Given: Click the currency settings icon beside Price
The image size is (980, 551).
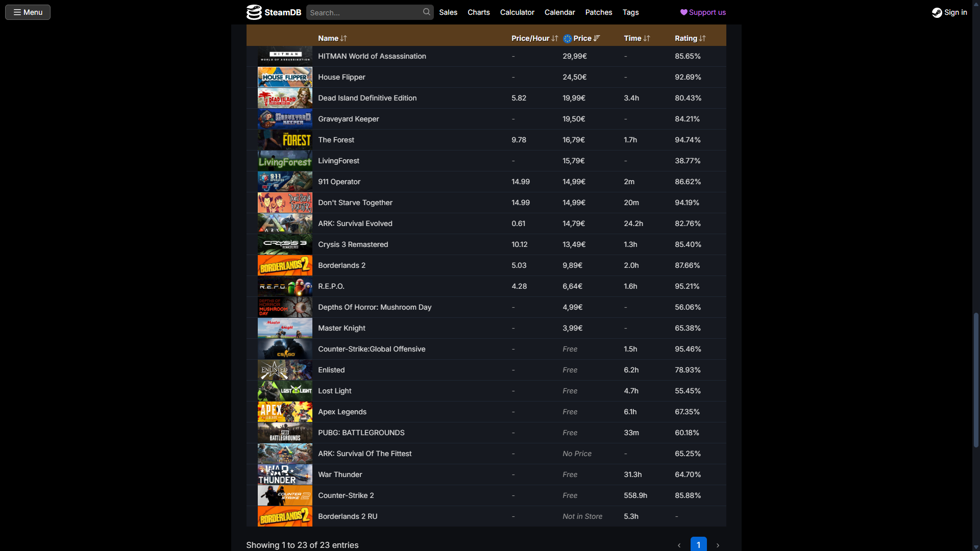Looking at the screenshot, I should pyautogui.click(x=568, y=38).
